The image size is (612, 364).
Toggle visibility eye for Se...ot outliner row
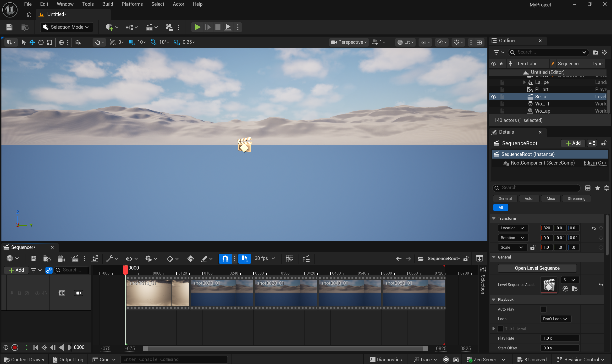pyautogui.click(x=494, y=97)
